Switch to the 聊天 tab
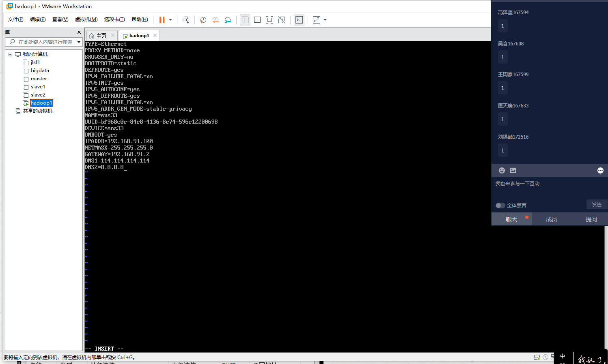The height and width of the screenshot is (364, 608). click(511, 219)
